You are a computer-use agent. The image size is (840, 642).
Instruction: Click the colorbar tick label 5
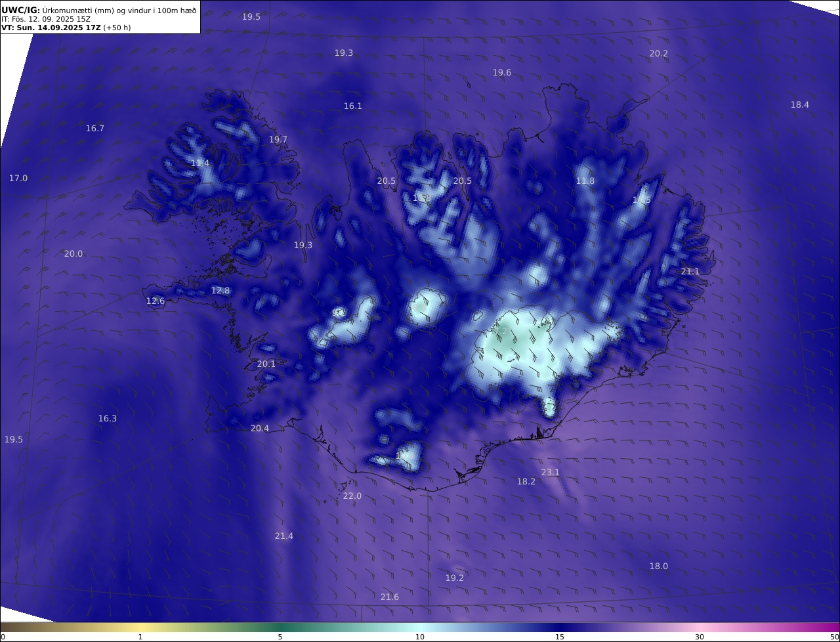pyautogui.click(x=280, y=637)
